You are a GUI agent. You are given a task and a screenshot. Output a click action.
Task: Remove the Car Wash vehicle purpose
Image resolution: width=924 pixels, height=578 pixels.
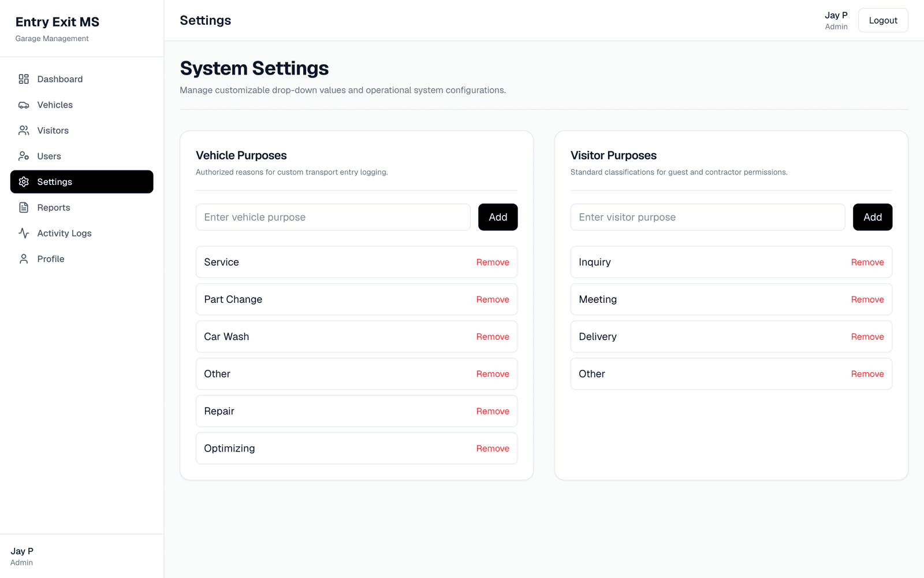point(493,337)
